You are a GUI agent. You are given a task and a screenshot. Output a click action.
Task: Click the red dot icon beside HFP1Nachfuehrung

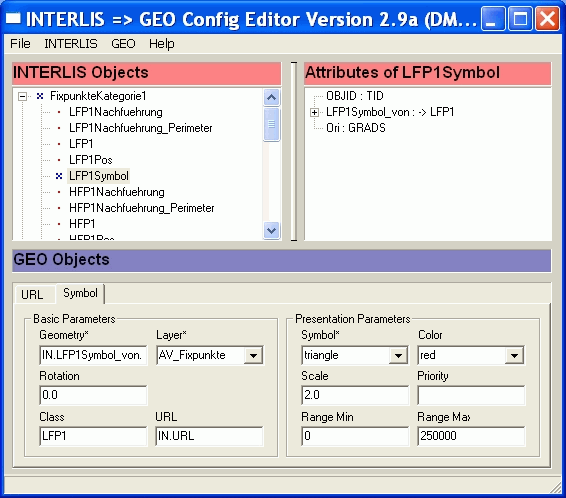point(59,192)
